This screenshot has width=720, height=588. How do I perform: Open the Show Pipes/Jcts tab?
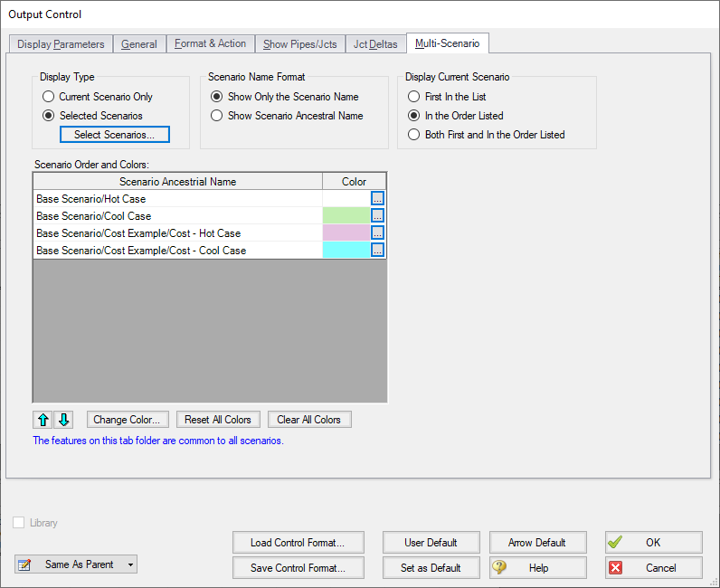click(x=299, y=44)
